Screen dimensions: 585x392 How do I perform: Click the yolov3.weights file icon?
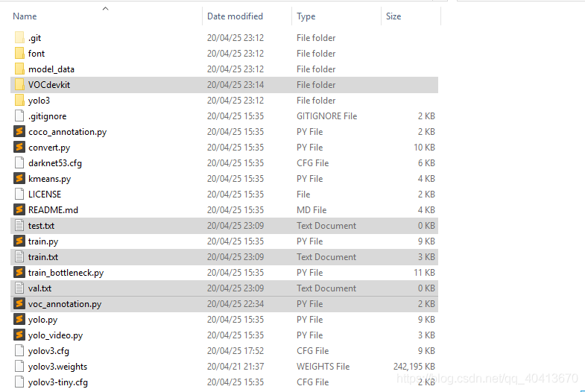click(x=19, y=367)
